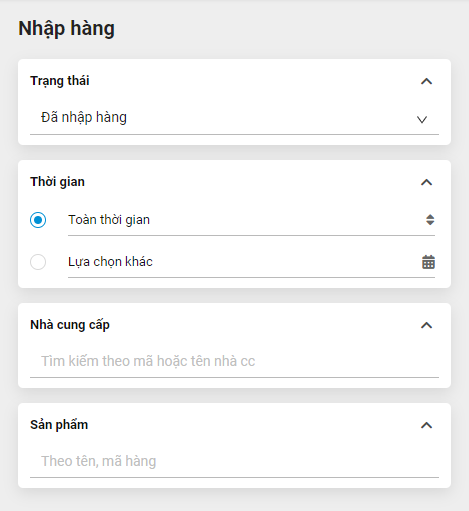Focus the supplier search field Tìm kiếm theo mã
This screenshot has height=511, width=469.
[234, 361]
